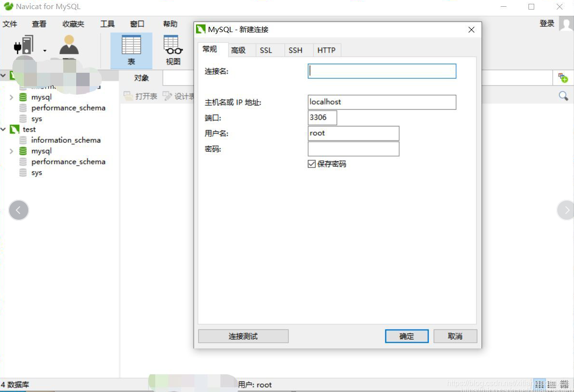Select the test connection in tree
Screen dimensions: 574x392
pyautogui.click(x=29, y=129)
